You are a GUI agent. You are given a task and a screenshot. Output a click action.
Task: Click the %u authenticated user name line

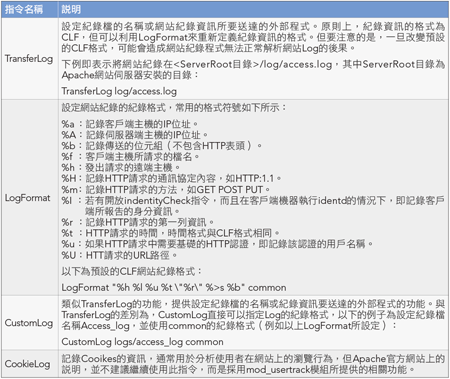coord(217,244)
